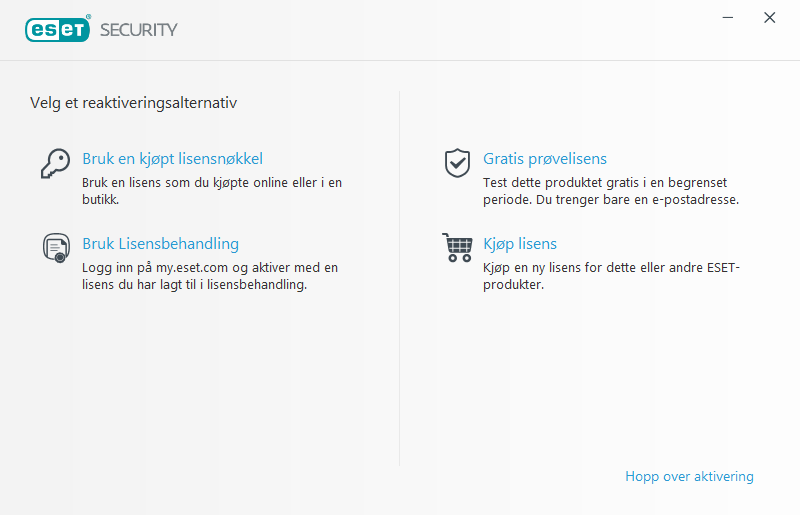Screen dimensions: 800x515
Task: Open the "Kjøp lisens" link
Action: tap(520, 244)
